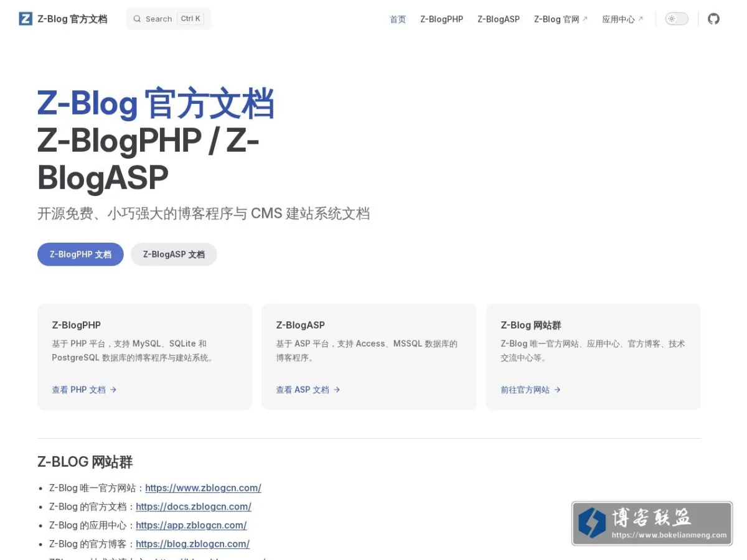This screenshot has height=560, width=747.
Task: Click the Z-Blog 网站群 card title
Action: coord(531,325)
